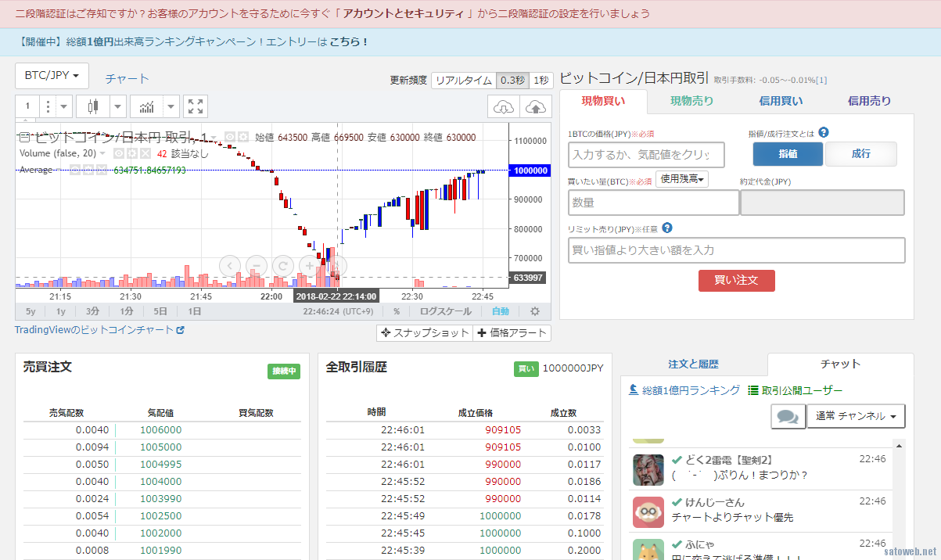
Task: Open the 通常 チャンネル channel dropdown
Action: point(856,416)
